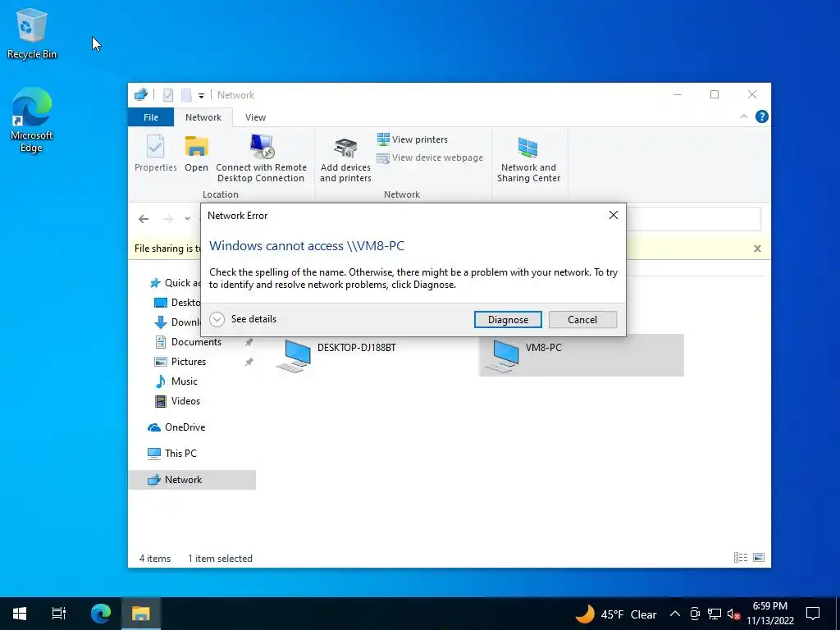This screenshot has width=840, height=630.
Task: Open Network and Sharing Center
Action: tap(528, 160)
